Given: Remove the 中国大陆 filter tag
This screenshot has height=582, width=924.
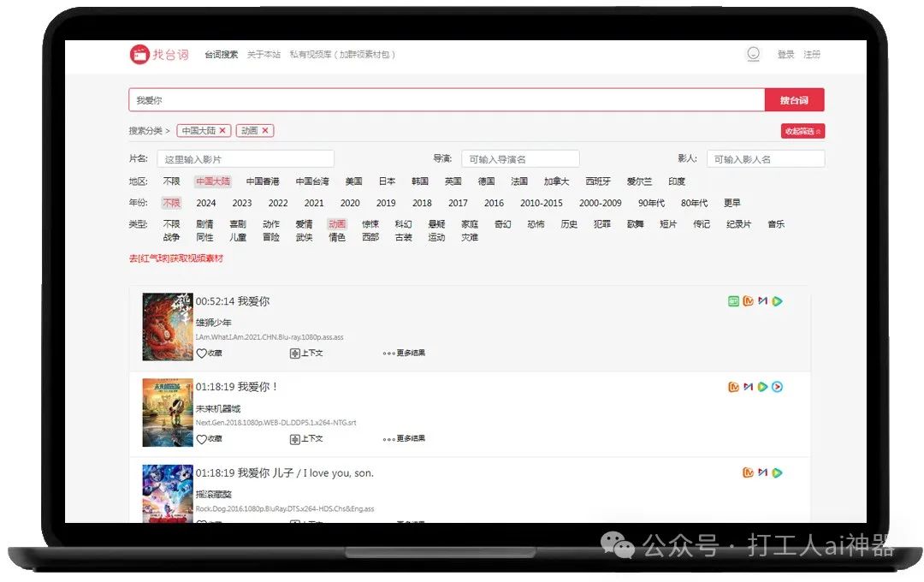Looking at the screenshot, I should point(223,130).
